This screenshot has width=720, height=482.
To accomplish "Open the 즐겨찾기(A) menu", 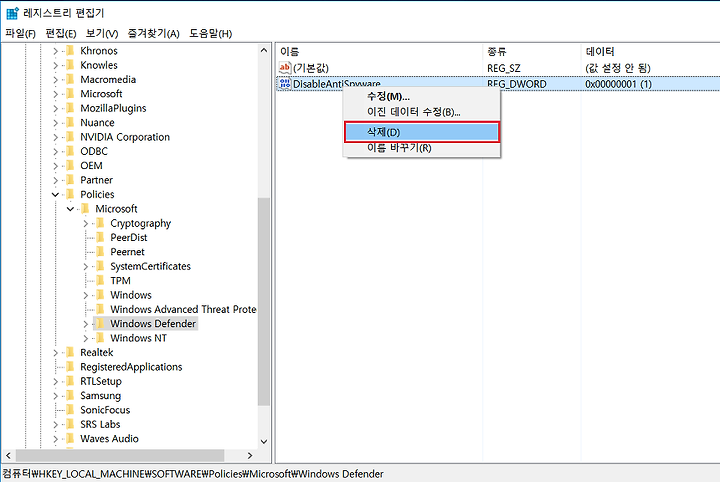I will (153, 34).
